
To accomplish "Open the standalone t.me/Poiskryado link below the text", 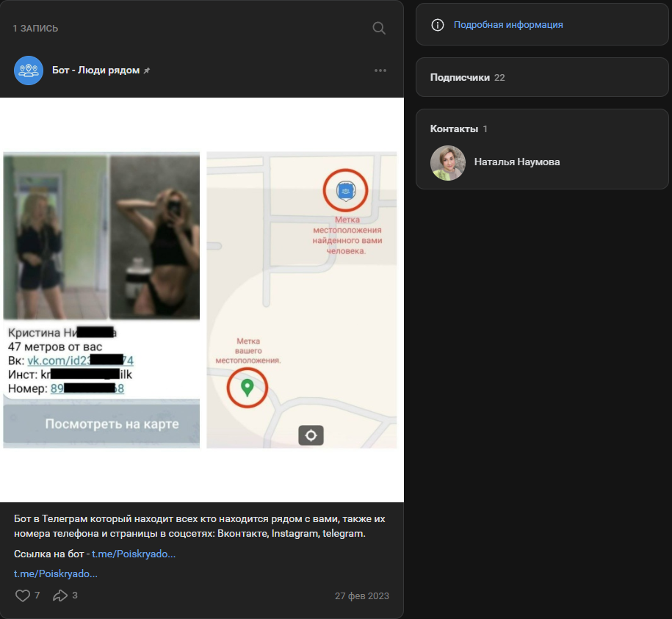I will click(x=56, y=574).
